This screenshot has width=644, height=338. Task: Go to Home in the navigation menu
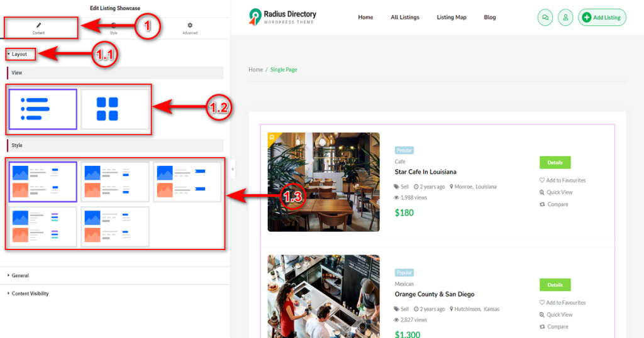click(365, 17)
